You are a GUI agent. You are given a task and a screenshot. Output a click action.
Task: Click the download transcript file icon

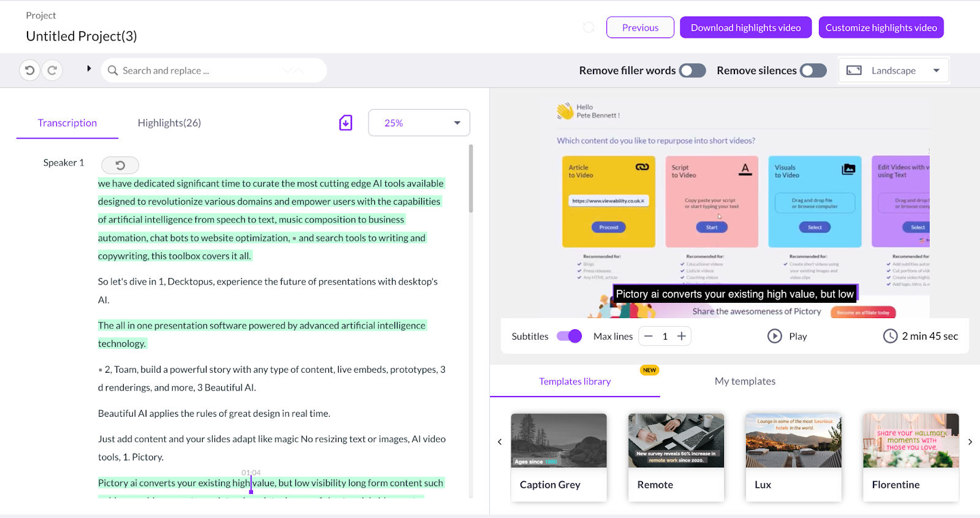(345, 123)
